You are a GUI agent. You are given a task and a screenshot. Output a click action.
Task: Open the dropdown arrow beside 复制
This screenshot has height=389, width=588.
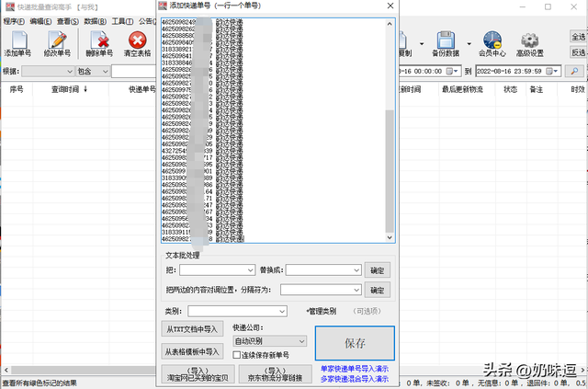click(422, 43)
